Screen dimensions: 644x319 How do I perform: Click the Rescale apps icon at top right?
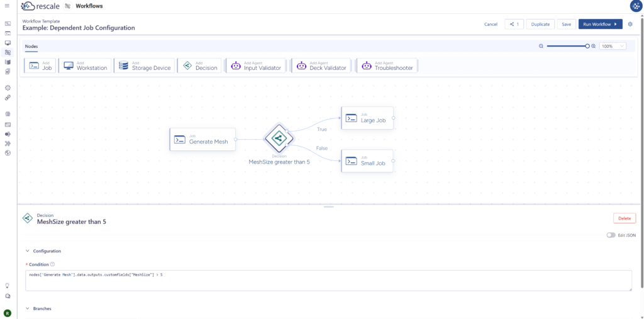(636, 6)
